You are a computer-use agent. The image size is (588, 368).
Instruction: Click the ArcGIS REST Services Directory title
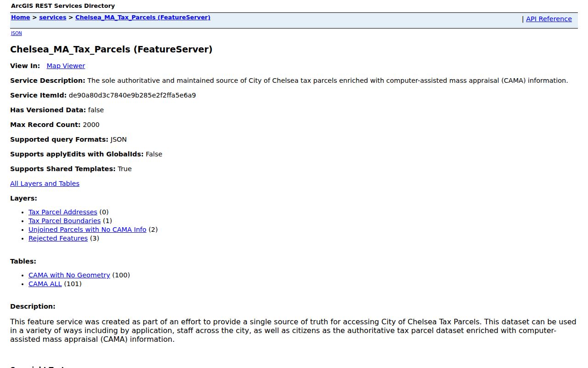coord(63,6)
